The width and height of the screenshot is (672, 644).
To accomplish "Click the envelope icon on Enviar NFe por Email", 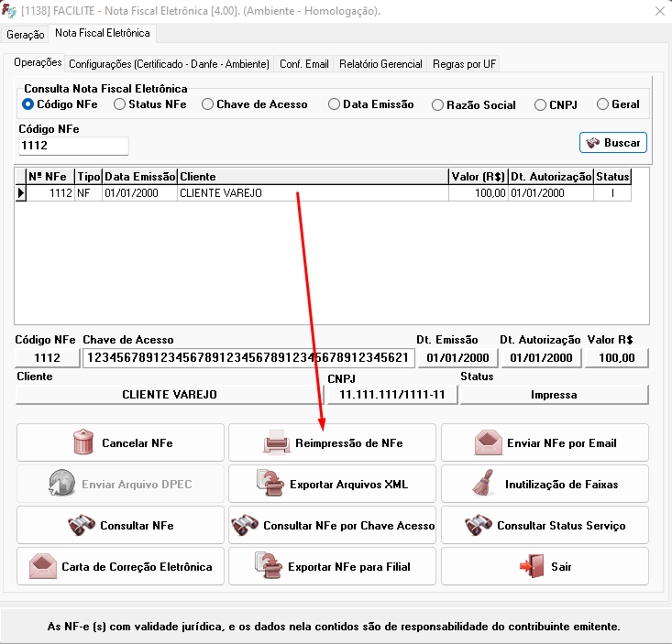I will tap(489, 443).
